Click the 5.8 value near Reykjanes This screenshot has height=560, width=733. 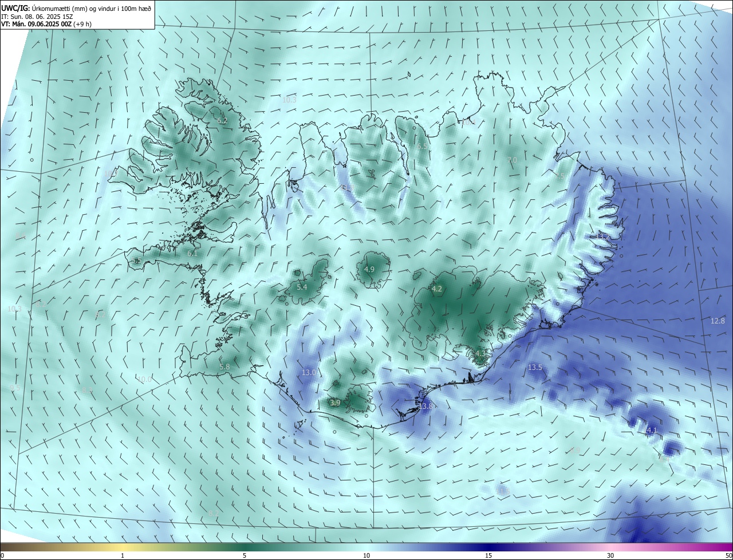[224, 366]
